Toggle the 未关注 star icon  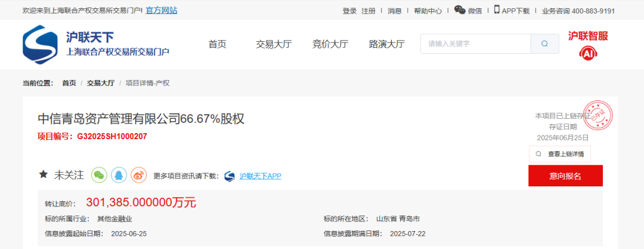tap(43, 174)
